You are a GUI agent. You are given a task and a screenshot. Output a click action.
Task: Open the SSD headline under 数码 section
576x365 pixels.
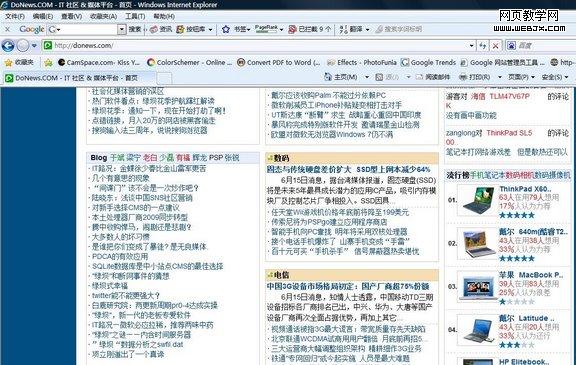coord(348,169)
